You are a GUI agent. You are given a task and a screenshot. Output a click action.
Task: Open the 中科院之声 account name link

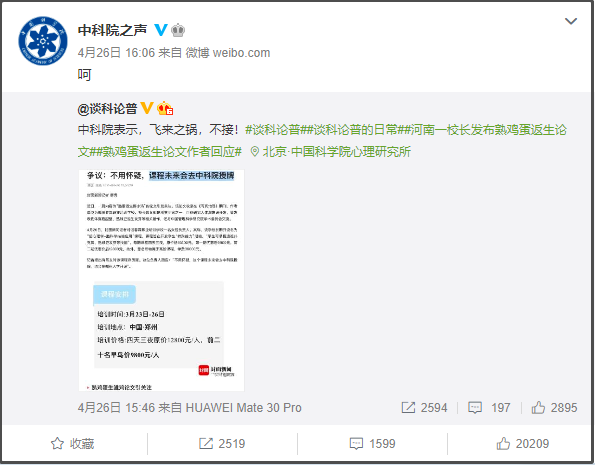(x=112, y=30)
